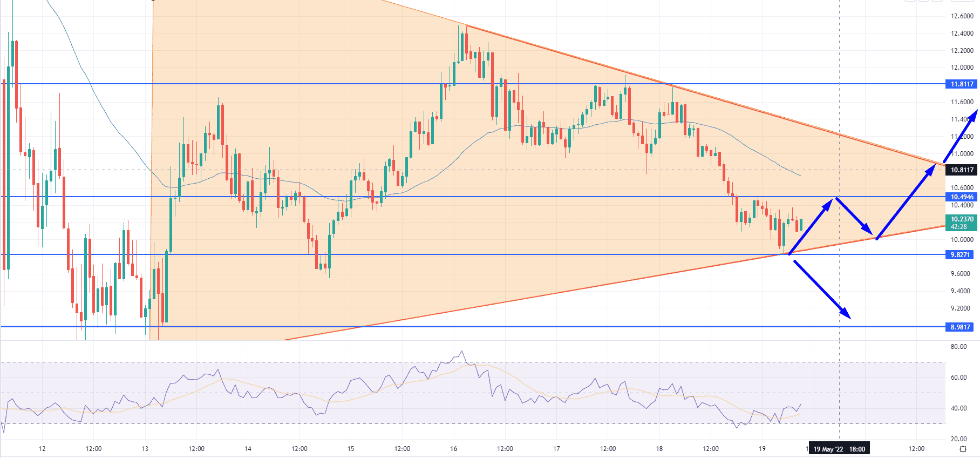Click date 14 on time axis
Viewport: 980px width, 458px height.
point(248,449)
